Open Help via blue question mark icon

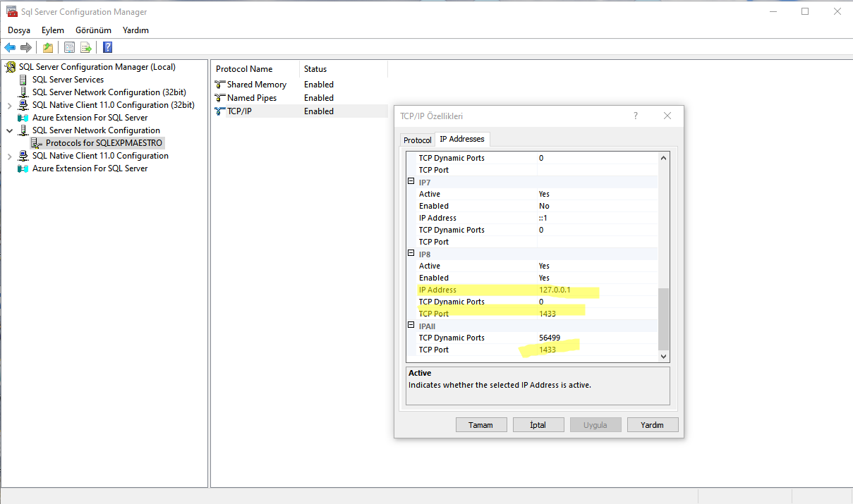pos(107,48)
